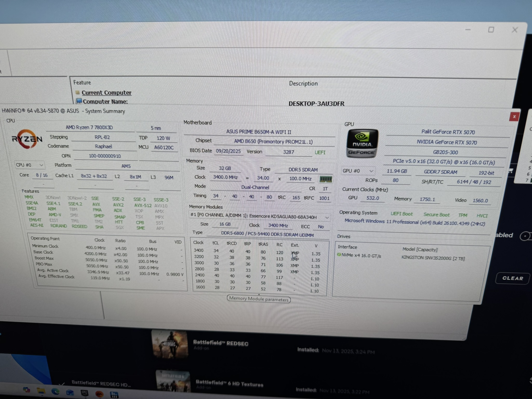The width and height of the screenshot is (532, 399).
Task: Click the NVIDIA GeForce logo in GPU section
Action: (362, 142)
